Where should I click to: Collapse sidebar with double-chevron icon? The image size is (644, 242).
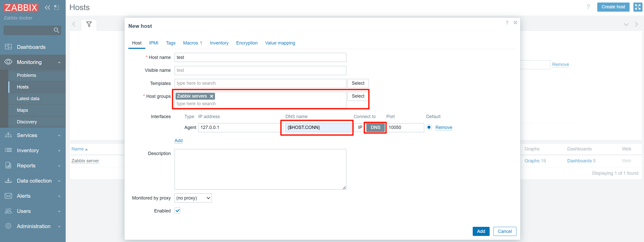[47, 8]
